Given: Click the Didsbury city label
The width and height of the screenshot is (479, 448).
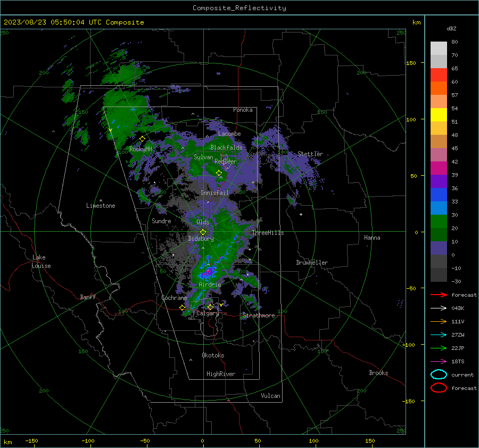Looking at the screenshot, I should 201,239.
